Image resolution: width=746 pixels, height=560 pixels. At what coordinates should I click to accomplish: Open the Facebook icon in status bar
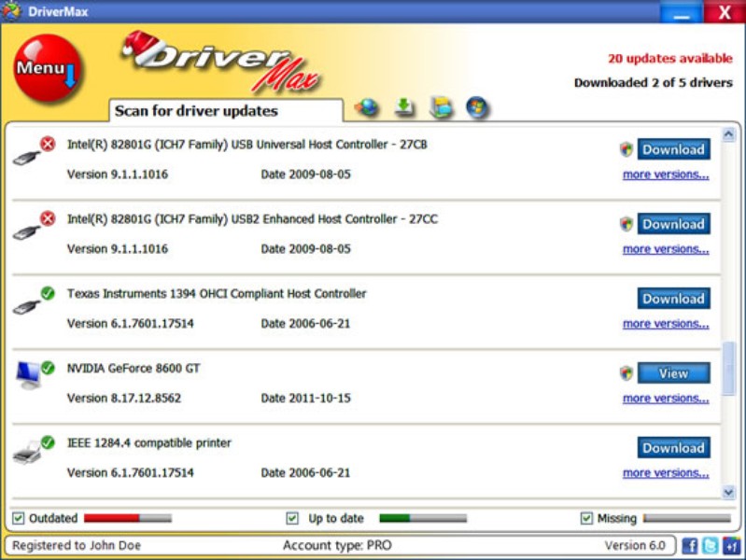tap(690, 545)
